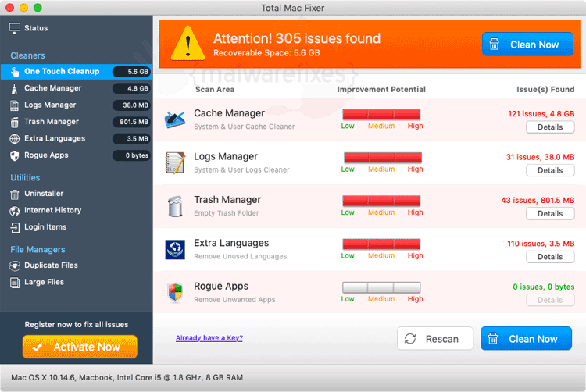Click the bottom Clean Now button
This screenshot has width=586, height=392.
[526, 339]
